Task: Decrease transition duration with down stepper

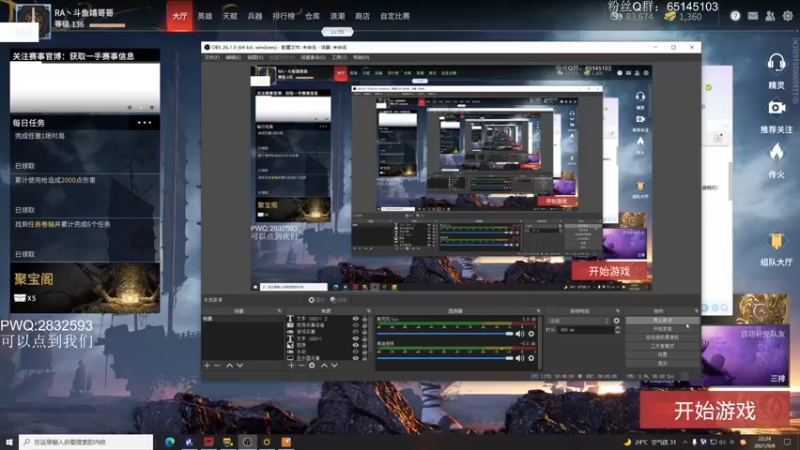Action: click(617, 332)
